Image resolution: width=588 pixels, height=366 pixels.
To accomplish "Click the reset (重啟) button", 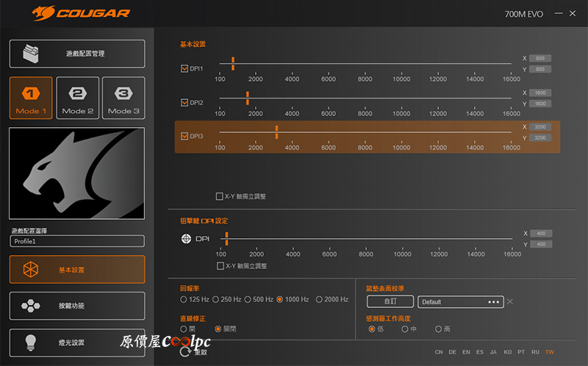I will click(193, 352).
